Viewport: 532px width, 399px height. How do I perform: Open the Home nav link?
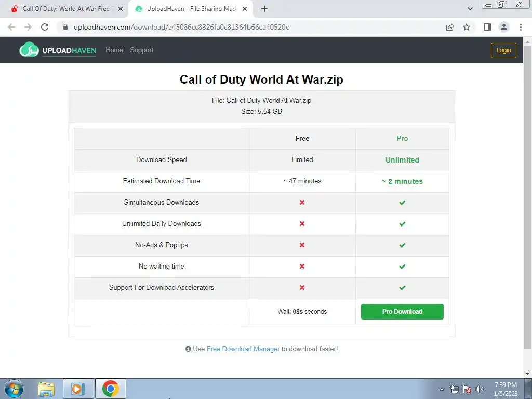pyautogui.click(x=114, y=50)
